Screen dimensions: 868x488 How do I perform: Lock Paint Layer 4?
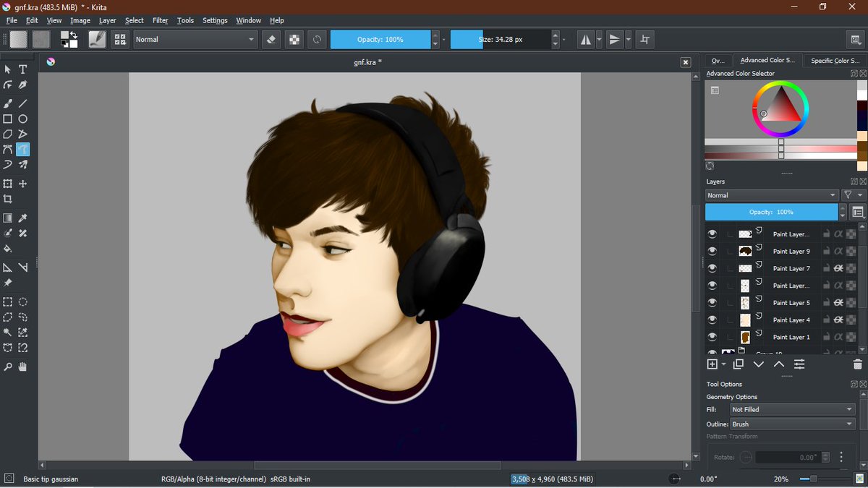(826, 320)
